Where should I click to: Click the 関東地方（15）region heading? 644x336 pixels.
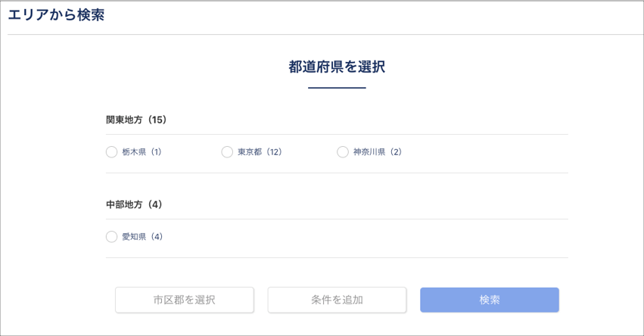(x=136, y=120)
